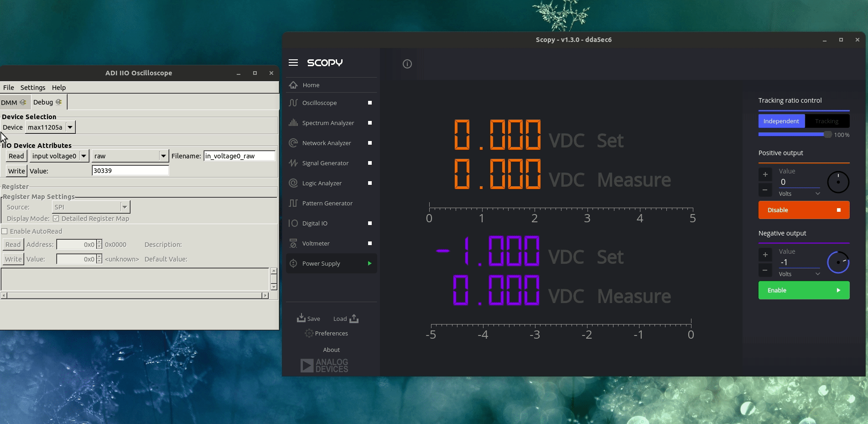Open About in Scopy sidebar
The image size is (868, 424).
332,350
